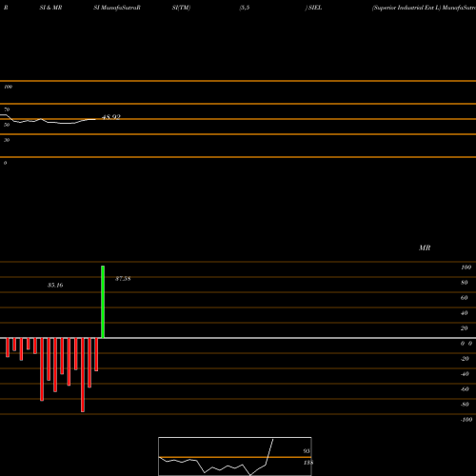This screenshot has width=476, height=476.
Task: Click the RSI 70 axis label
Action: click(x=7, y=109)
